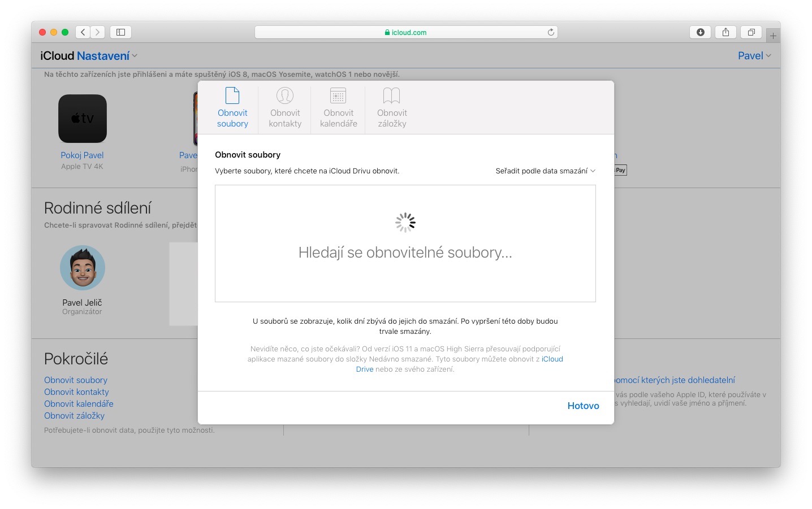Open the Safari downloads button

click(x=700, y=32)
